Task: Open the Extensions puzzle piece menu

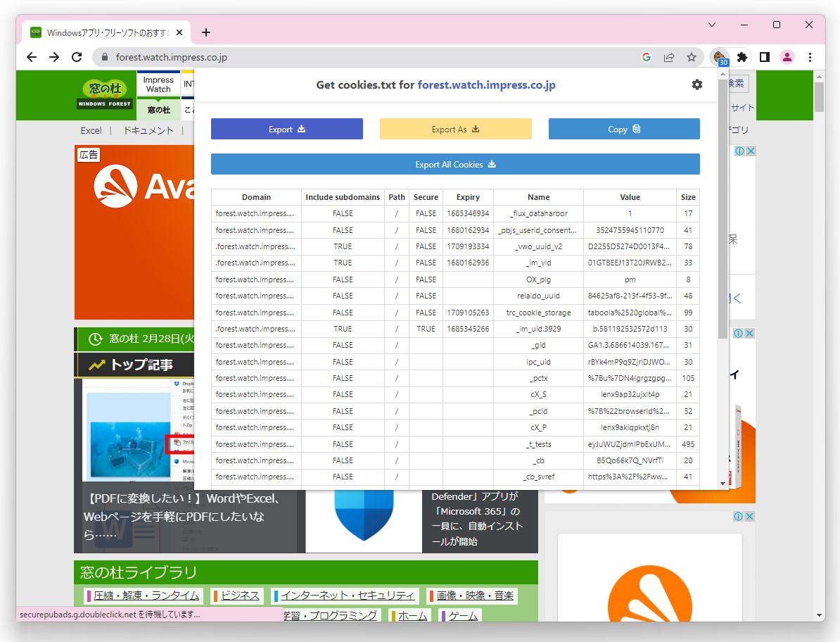Action: pos(742,57)
